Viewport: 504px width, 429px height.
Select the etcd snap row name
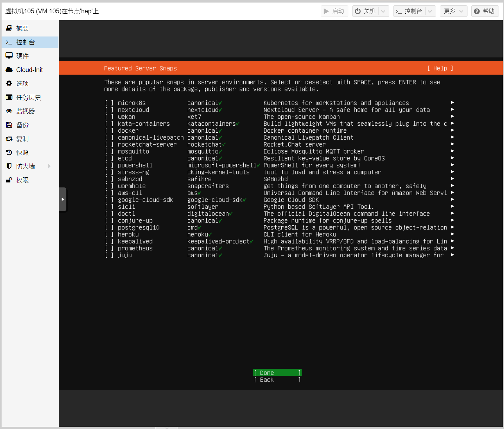click(125, 158)
